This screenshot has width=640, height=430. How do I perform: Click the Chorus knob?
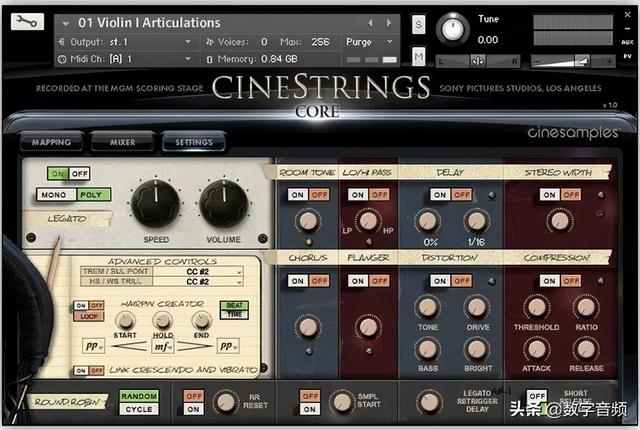click(x=308, y=327)
